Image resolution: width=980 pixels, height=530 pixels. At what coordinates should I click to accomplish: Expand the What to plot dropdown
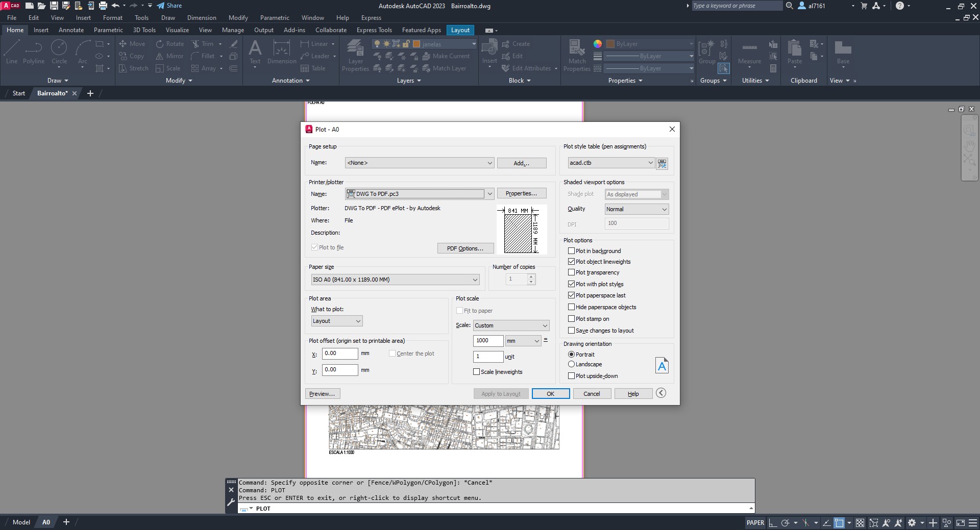point(337,321)
